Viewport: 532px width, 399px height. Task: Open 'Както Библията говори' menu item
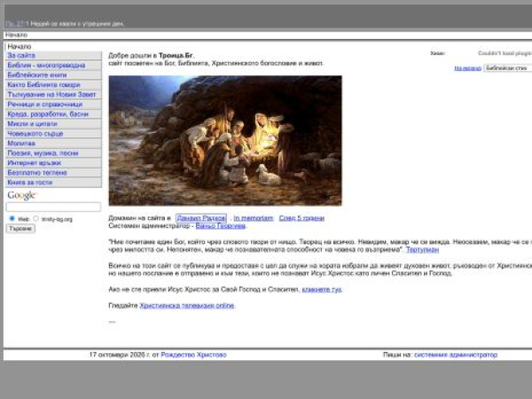[53, 85]
